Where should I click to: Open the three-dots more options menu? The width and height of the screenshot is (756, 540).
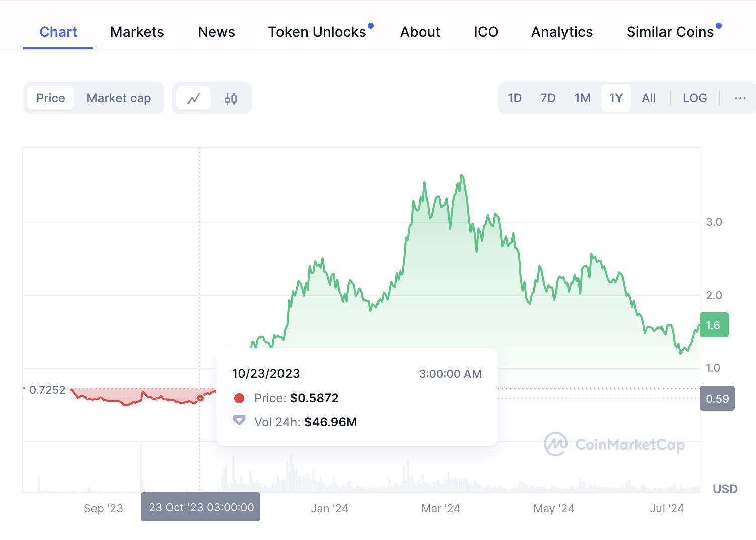740,98
